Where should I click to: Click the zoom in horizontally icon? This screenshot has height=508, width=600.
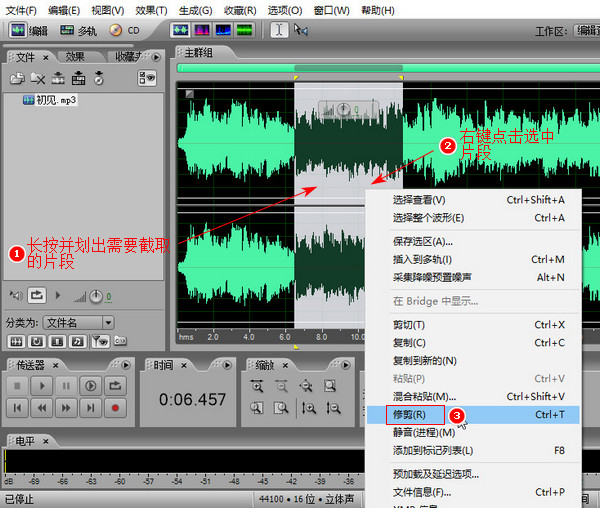pyautogui.click(x=258, y=386)
